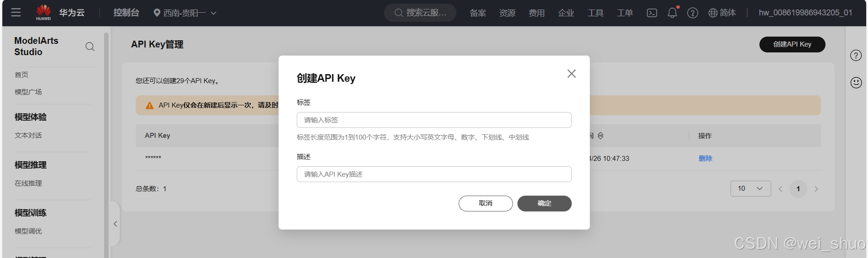This screenshot has width=868, height=258.
Task: Click the 操作 column header
Action: (x=705, y=136)
